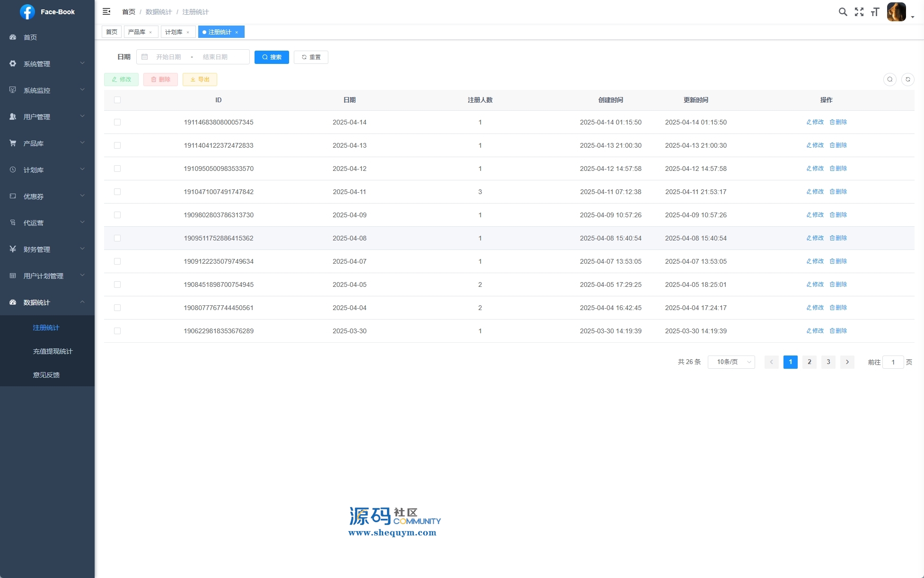Viewport: 924px width, 578px height.
Task: Open 充值提现统计 in sidebar submenu
Action: [53, 351]
